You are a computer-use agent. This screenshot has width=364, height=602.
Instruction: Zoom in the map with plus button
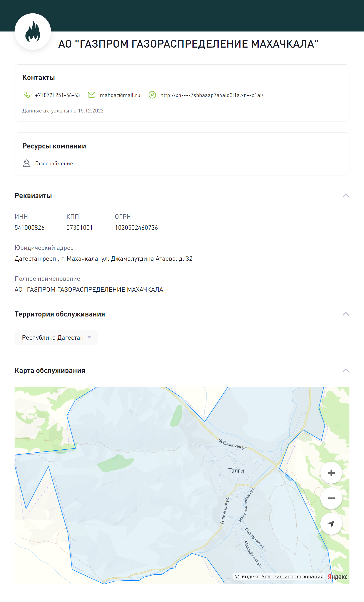(331, 473)
